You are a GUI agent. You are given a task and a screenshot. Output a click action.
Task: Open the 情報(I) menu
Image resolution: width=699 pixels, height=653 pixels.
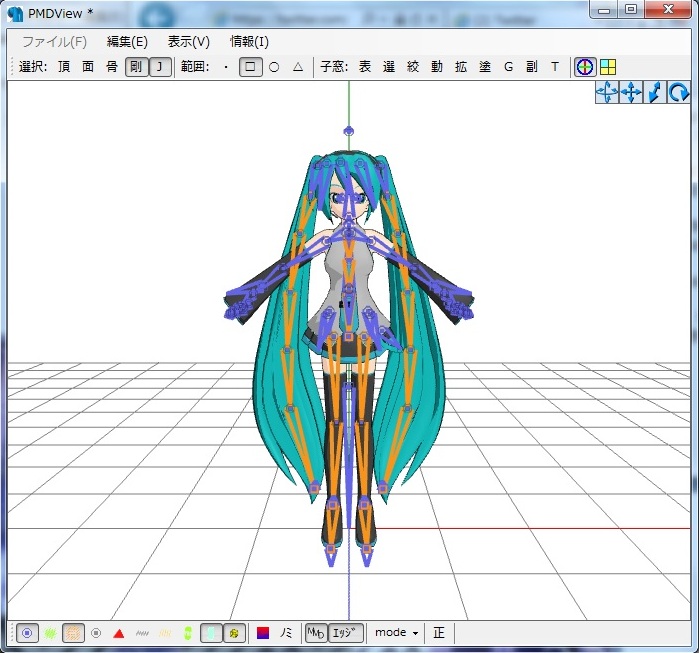point(249,42)
